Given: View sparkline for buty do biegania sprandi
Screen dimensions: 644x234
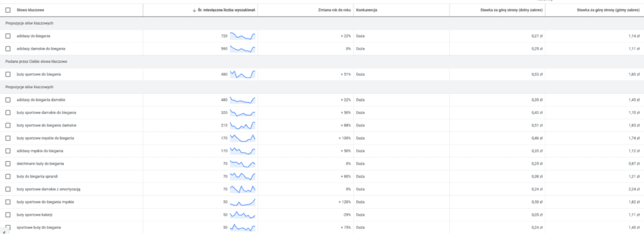Looking at the screenshot, I should tap(243, 177).
